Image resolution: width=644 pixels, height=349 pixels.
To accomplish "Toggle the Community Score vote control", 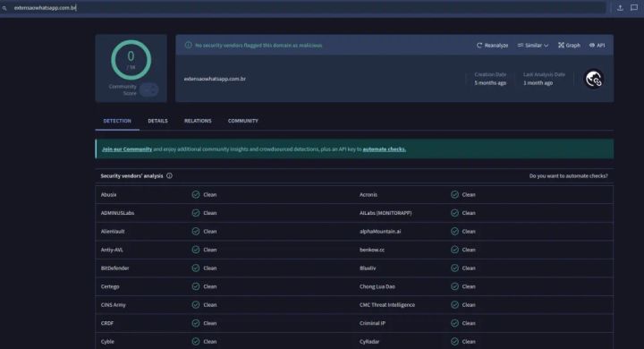I will coord(148,89).
